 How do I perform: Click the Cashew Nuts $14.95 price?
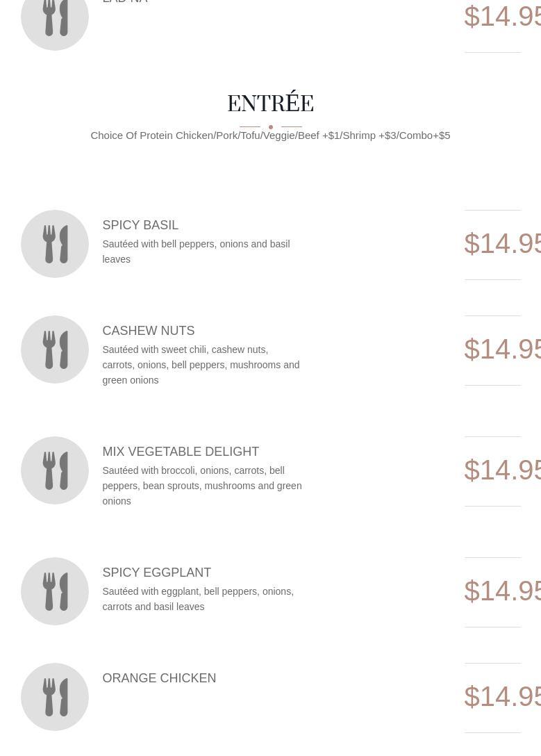[x=503, y=350]
